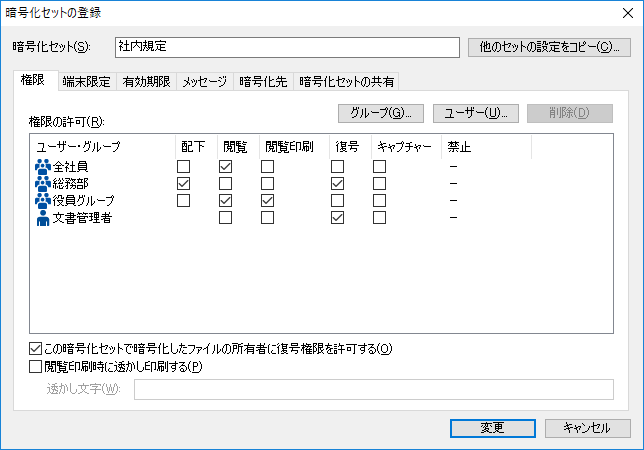Disable owner decryption permission checkbox
The image size is (644, 450).
37,349
